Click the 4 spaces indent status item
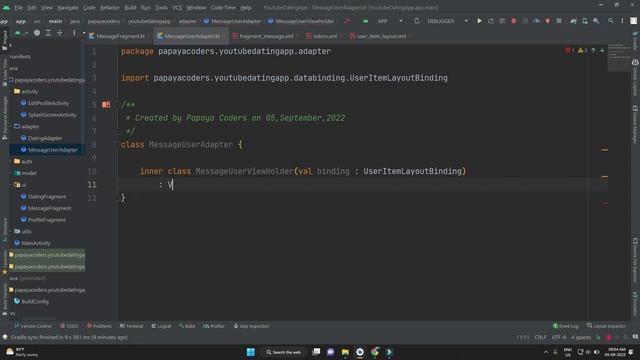This screenshot has width=640, height=360. (x=581, y=337)
